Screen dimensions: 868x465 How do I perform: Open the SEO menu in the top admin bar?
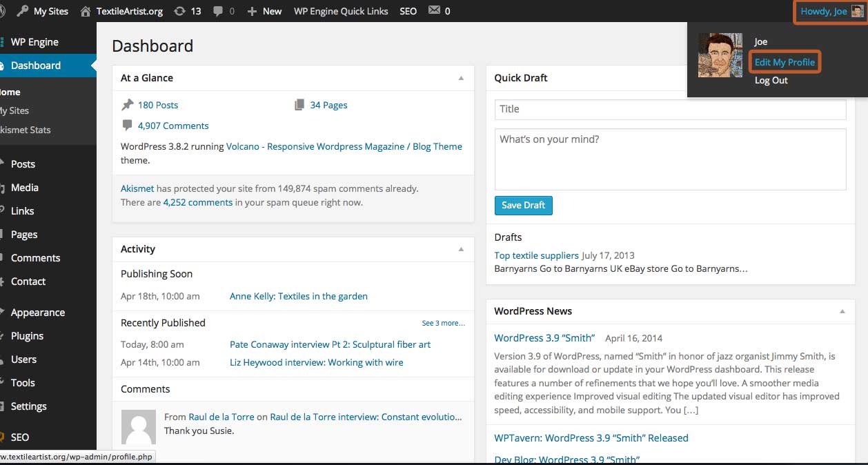(x=408, y=11)
